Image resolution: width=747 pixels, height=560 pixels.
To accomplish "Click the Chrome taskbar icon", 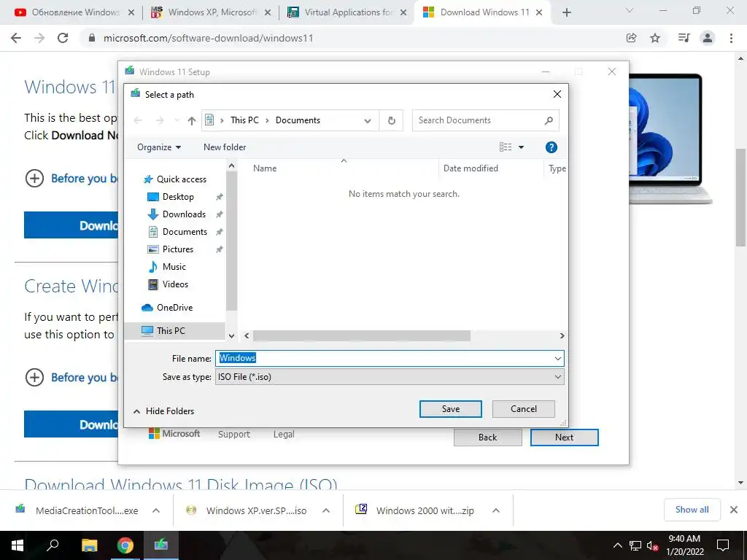I will (125, 545).
